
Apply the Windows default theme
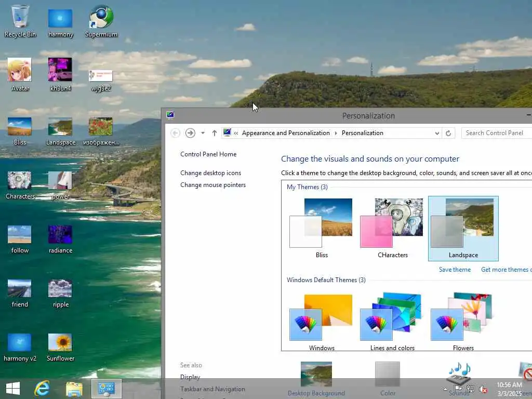322,321
